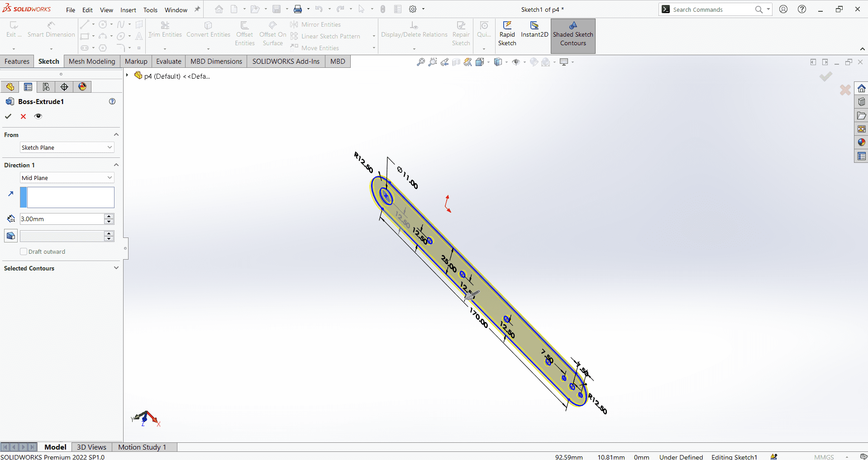Viewport: 868px width, 460px height.
Task: Open the MBD Dimensions tab
Action: pyautogui.click(x=216, y=62)
